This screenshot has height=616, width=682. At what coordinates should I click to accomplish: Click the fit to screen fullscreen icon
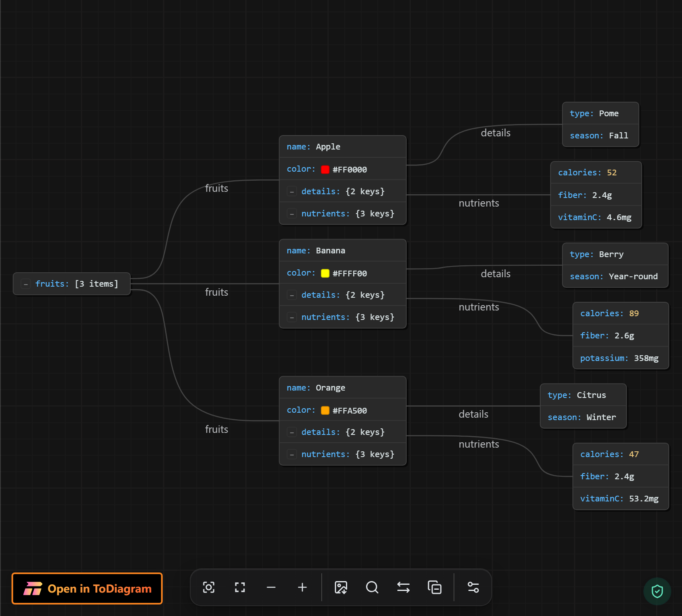(x=240, y=587)
